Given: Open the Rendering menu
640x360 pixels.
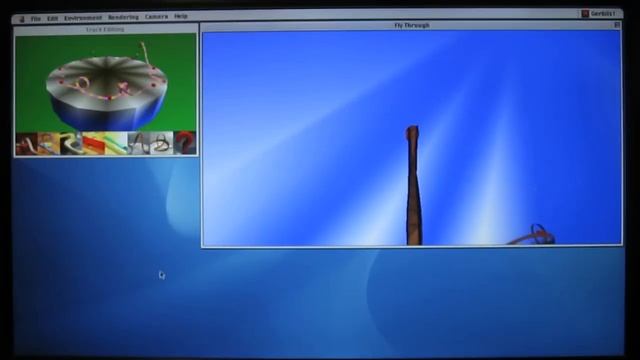Looking at the screenshot, I should (123, 17).
